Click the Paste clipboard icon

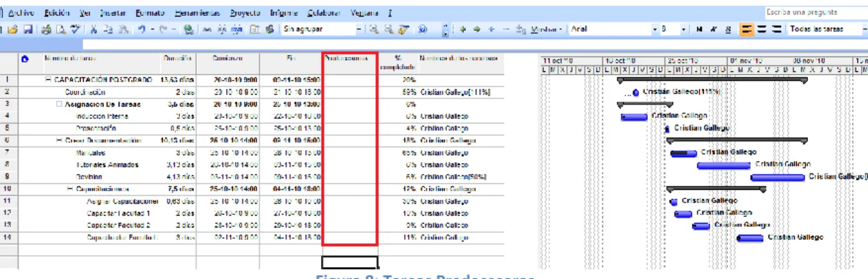123,29
